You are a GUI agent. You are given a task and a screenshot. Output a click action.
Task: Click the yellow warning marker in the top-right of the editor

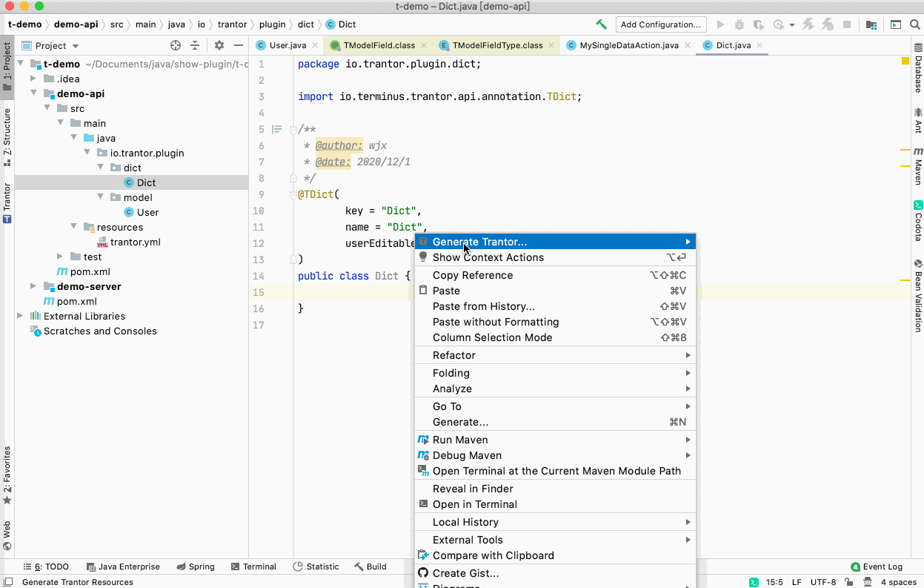(905, 61)
